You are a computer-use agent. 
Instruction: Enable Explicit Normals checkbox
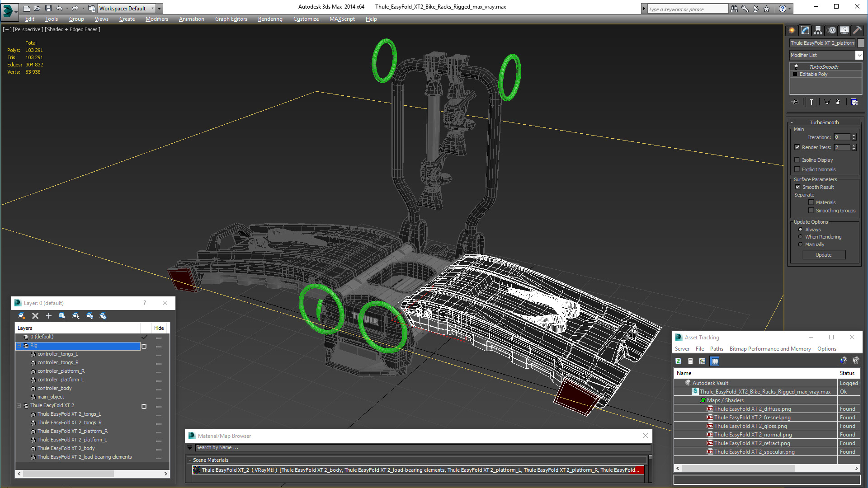pos(797,169)
